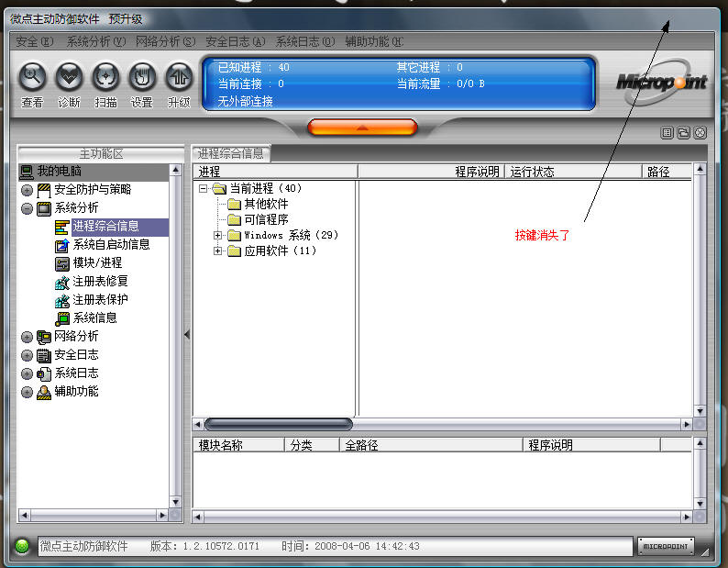
Task: Select the 进程综合信息 tab
Action: [231, 153]
